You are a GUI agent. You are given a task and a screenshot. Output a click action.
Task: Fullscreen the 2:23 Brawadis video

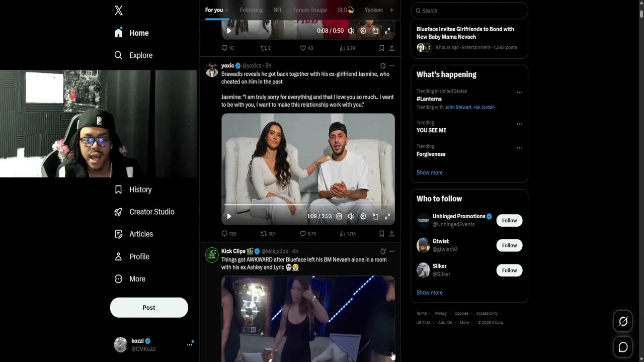[387, 216]
